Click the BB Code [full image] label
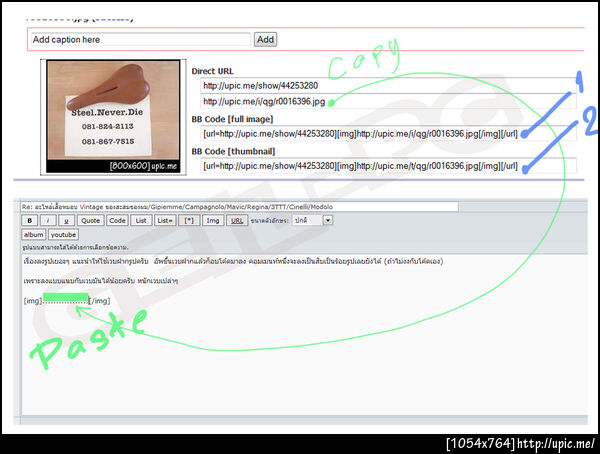 pos(232,119)
